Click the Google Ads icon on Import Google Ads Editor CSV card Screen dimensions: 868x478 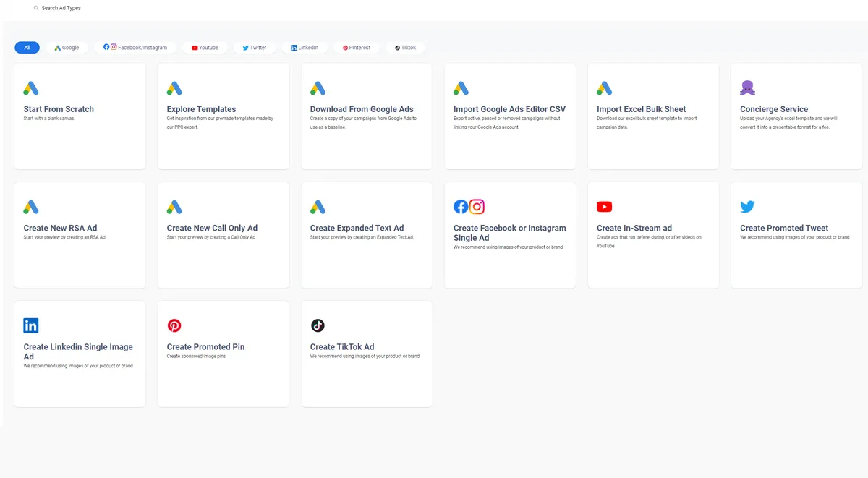tap(461, 88)
